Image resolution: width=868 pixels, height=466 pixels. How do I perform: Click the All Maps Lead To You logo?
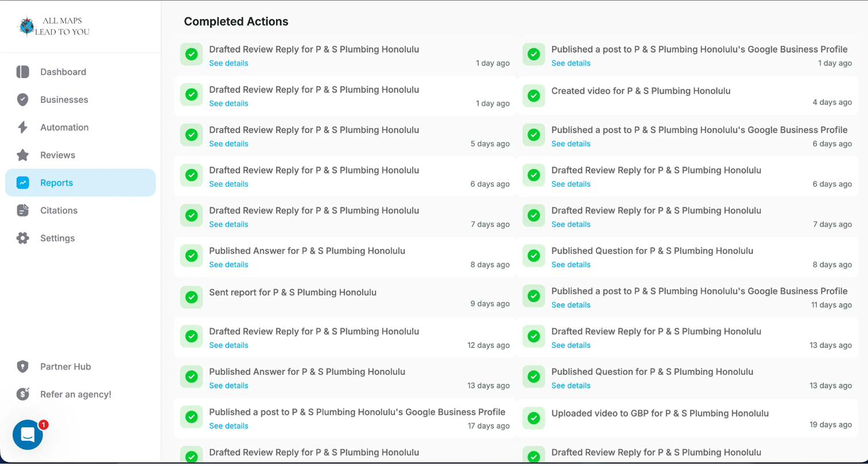point(53,26)
